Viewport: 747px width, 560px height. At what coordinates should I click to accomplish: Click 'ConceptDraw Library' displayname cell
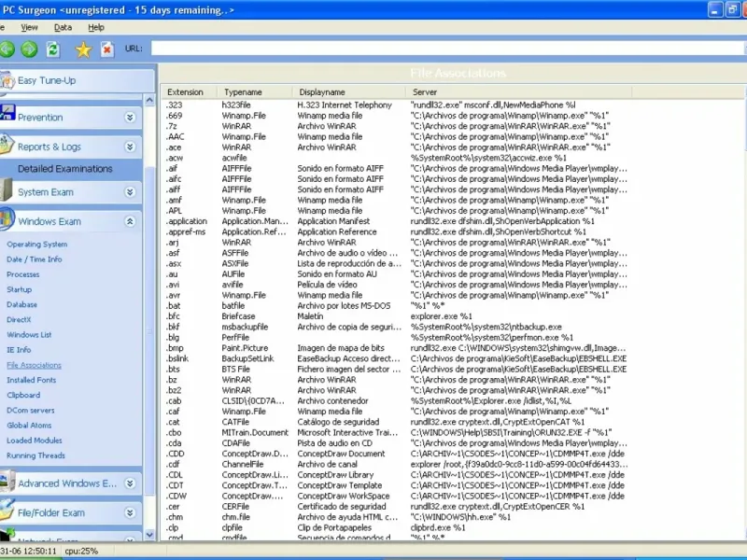[335, 475]
